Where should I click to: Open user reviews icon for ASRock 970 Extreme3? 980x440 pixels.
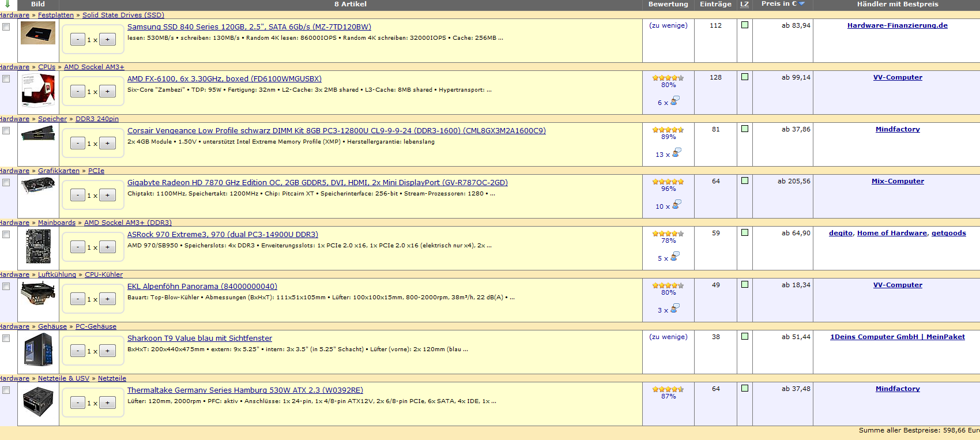coord(676,257)
